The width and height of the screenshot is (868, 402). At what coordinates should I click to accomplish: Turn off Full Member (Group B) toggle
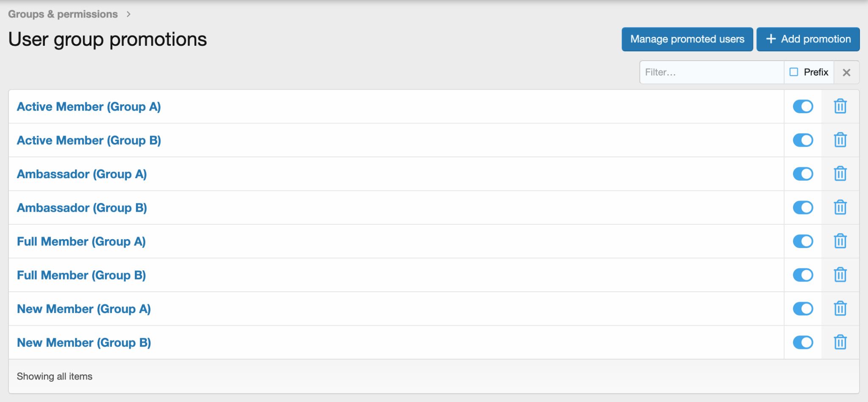803,275
